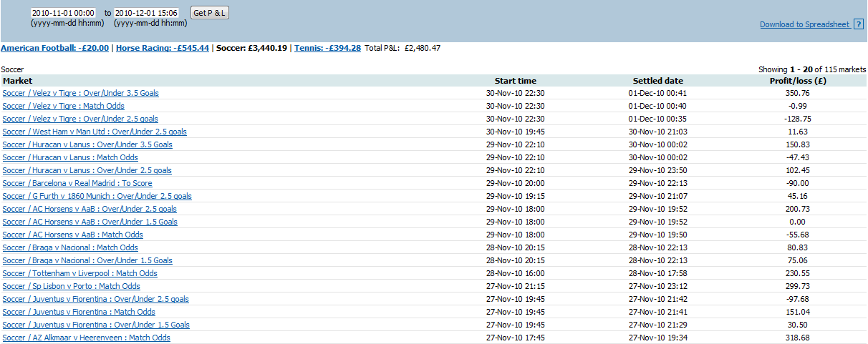868x344 pixels.
Task: Click profit value 11.63
Action: pos(797,132)
